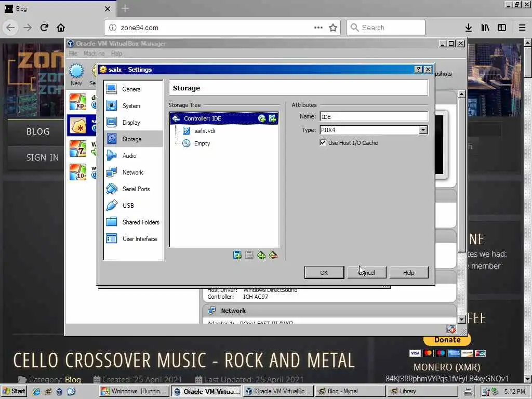Select sailx.vdi hard disk in storage tree
The height and width of the screenshot is (399, 532).
[204, 131]
